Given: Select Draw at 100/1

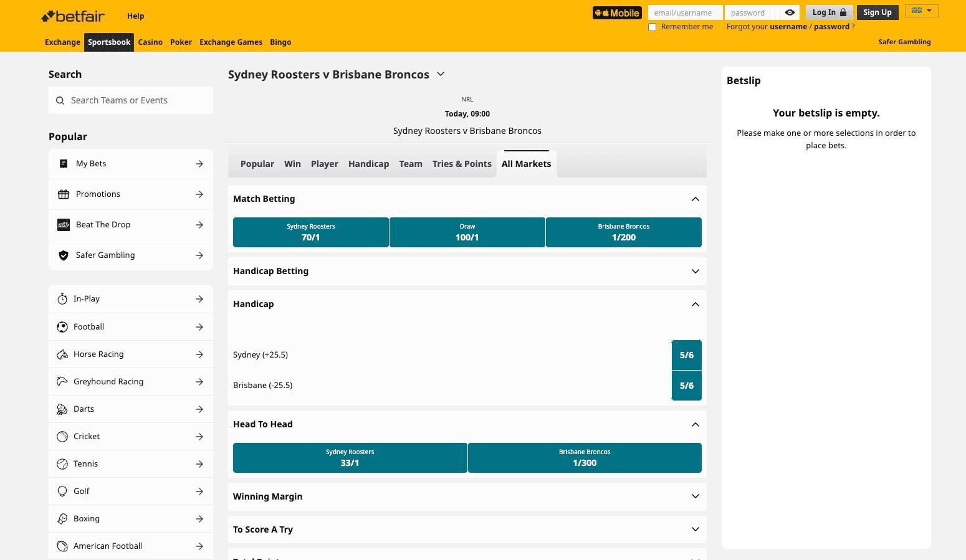Looking at the screenshot, I should click(x=467, y=232).
